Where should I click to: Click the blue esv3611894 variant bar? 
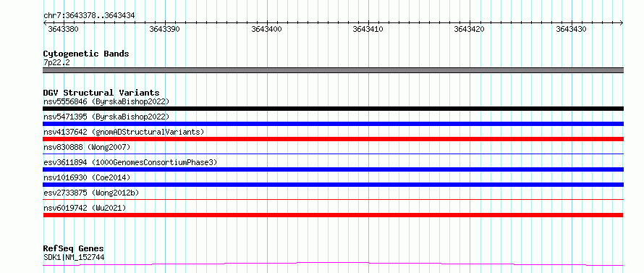(x=333, y=169)
